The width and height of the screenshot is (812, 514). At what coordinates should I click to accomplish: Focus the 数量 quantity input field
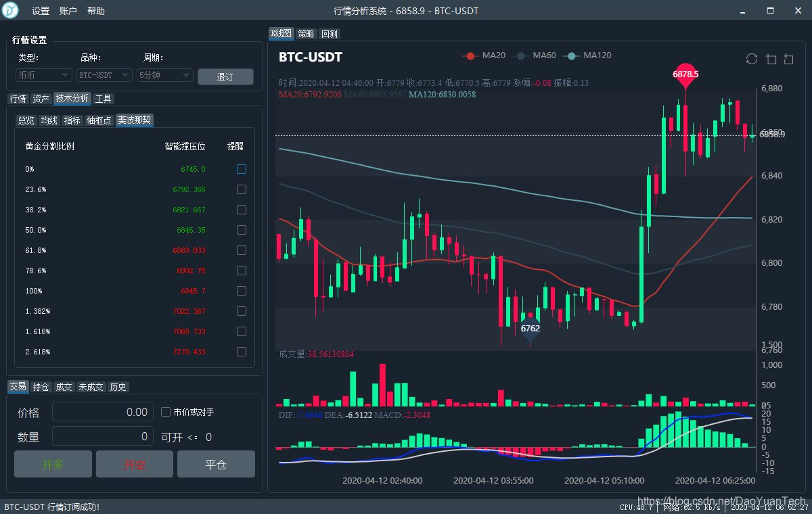click(x=102, y=437)
